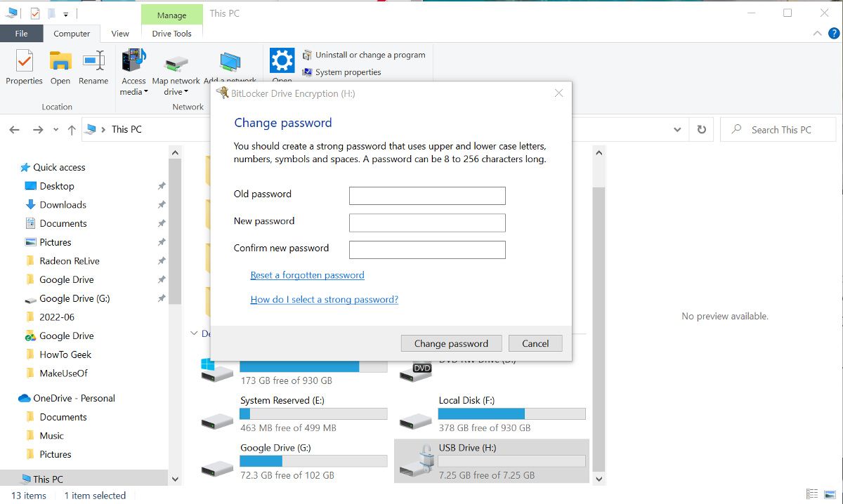Open Google Drive (G:) in sidebar

pos(74,298)
